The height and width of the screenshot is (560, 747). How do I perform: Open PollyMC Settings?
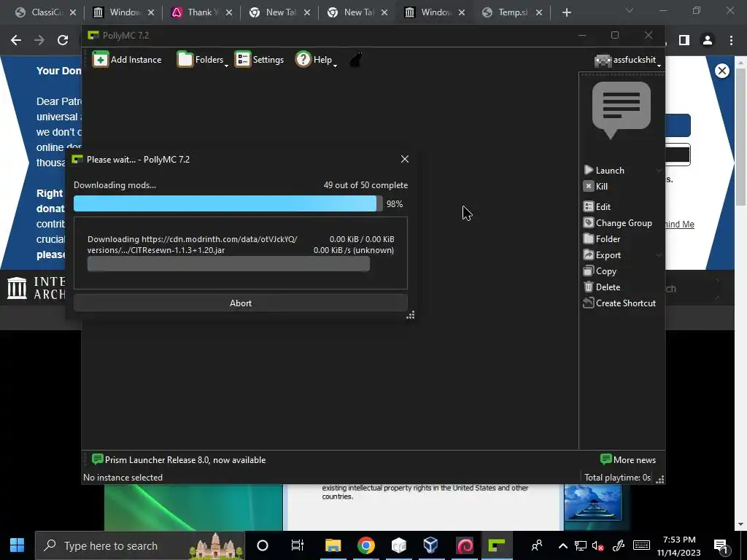point(259,60)
